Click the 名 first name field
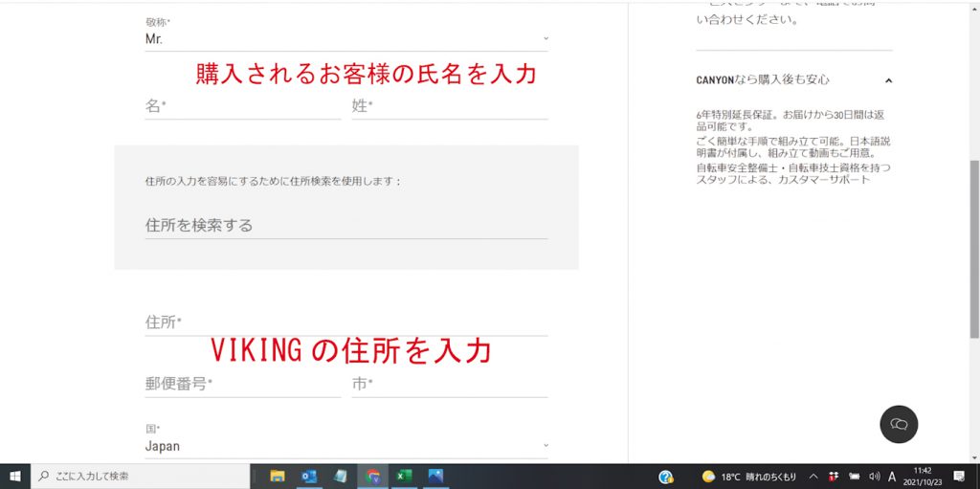Viewport: 980px width, 489px height. coord(242,106)
